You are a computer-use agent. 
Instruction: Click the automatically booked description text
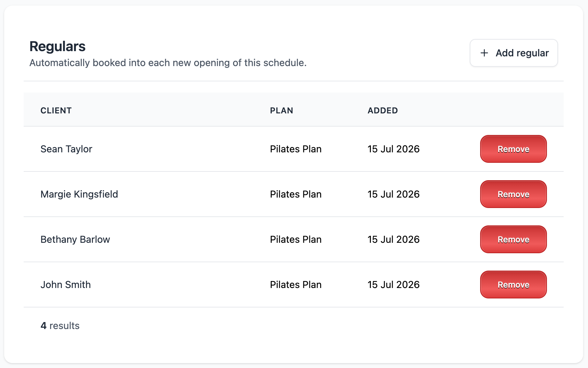pos(168,63)
